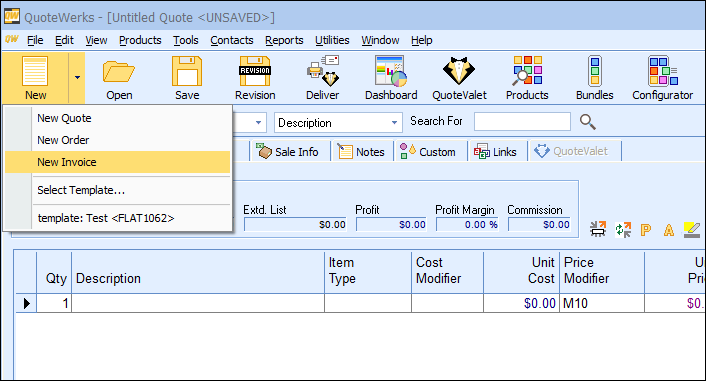This screenshot has width=706, height=381.
Task: Open the Notes tab
Action: point(361,151)
